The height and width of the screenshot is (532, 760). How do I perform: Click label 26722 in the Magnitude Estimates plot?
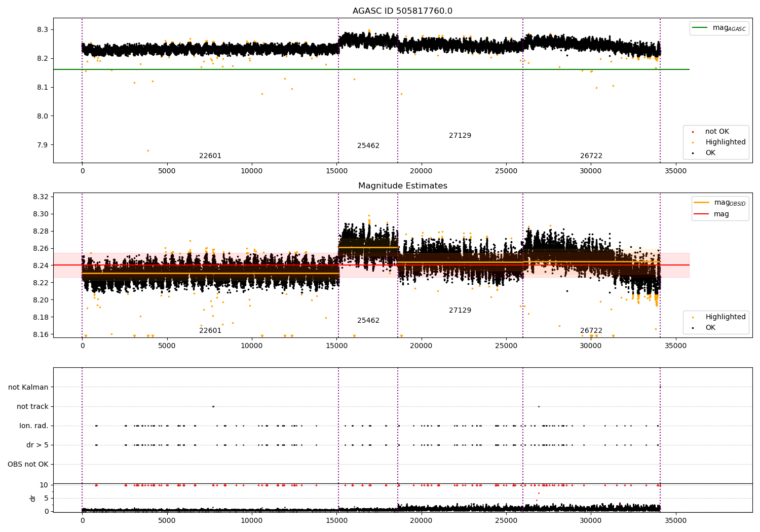[591, 331]
